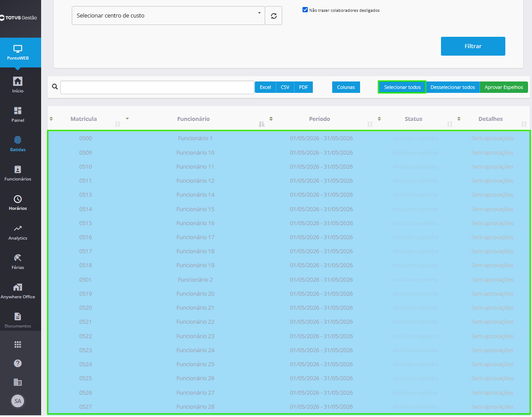The width and height of the screenshot is (532, 417).
Task: Open Selecionar centro de custo dropdown
Action: coord(168,16)
